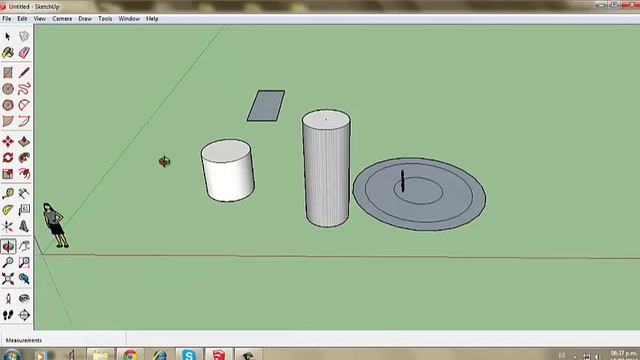Pick the Paint Bucket tool
Screen dimensions: 640x360
tap(8, 53)
